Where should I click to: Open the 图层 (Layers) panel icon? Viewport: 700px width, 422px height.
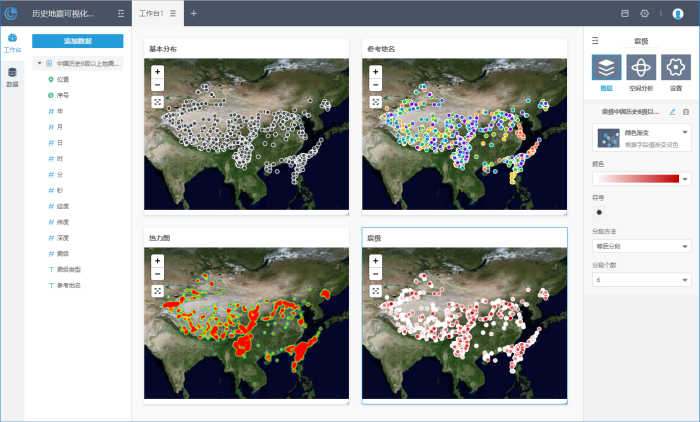click(x=606, y=68)
